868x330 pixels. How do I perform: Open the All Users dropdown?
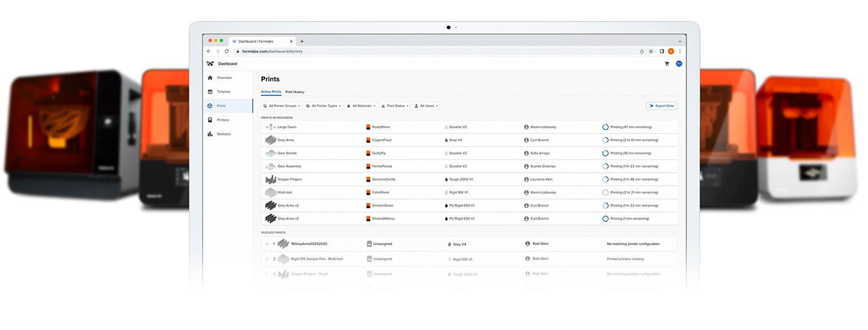[426, 106]
